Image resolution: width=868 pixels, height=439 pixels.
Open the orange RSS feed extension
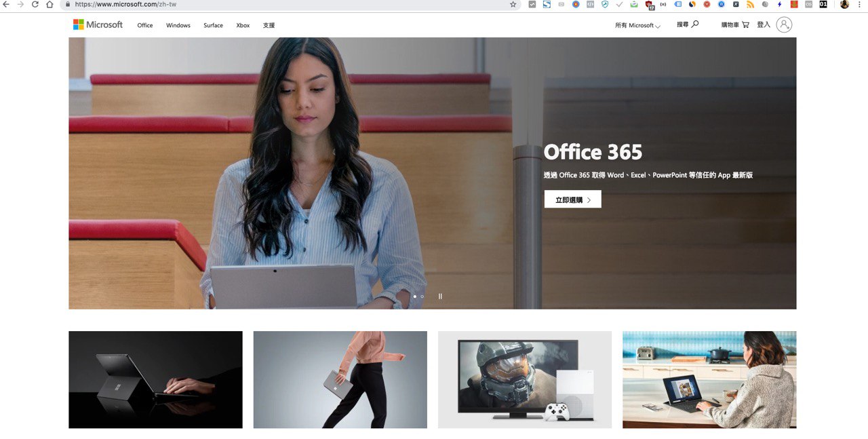[x=751, y=4]
